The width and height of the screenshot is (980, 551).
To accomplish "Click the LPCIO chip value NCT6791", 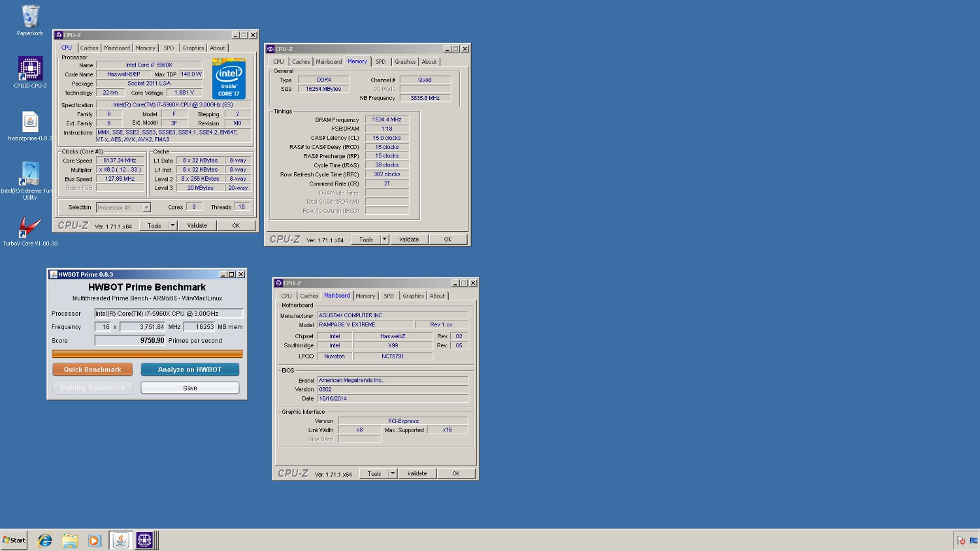I will point(393,356).
